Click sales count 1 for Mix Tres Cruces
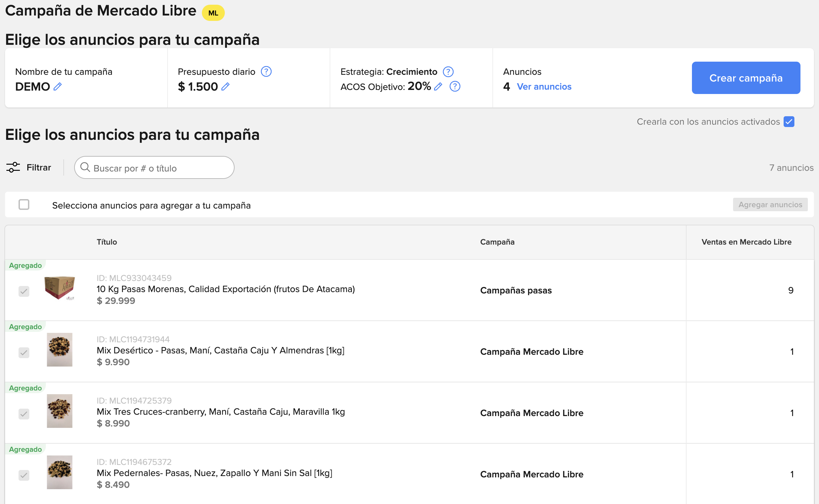The image size is (819, 504). (x=792, y=413)
